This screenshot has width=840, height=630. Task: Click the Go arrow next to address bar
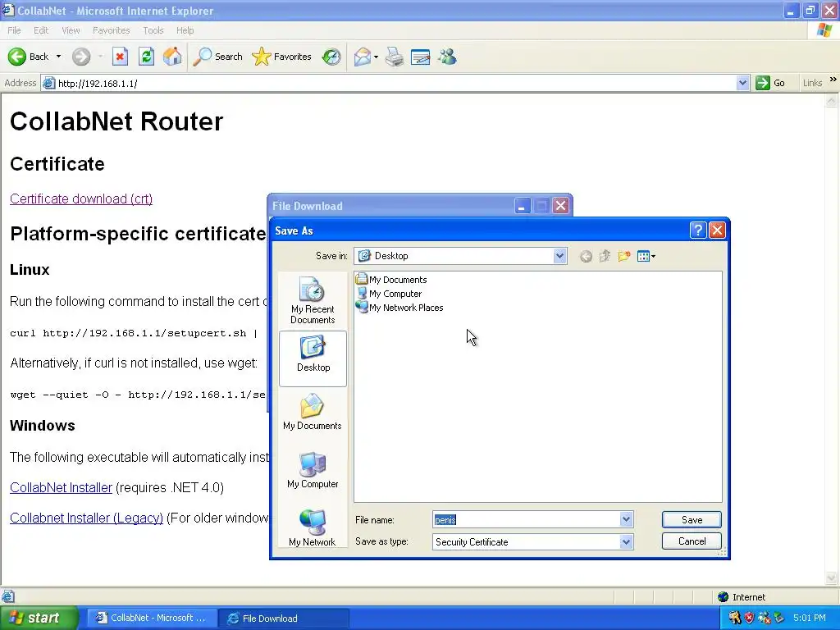[x=762, y=83]
